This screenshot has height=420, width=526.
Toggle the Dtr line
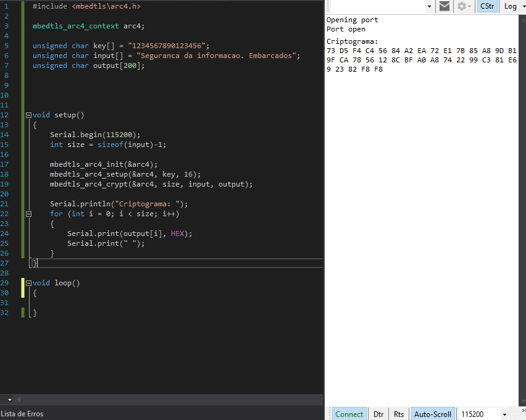click(378, 414)
